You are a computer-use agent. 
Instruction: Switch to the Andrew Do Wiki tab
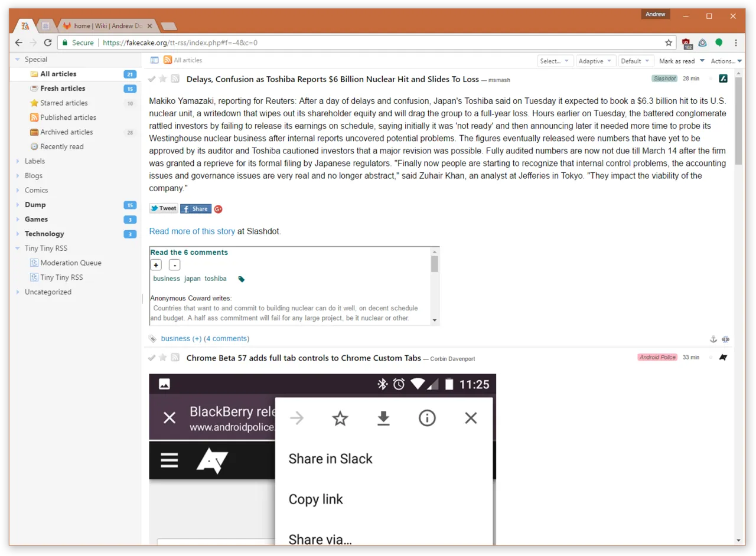pos(107,26)
